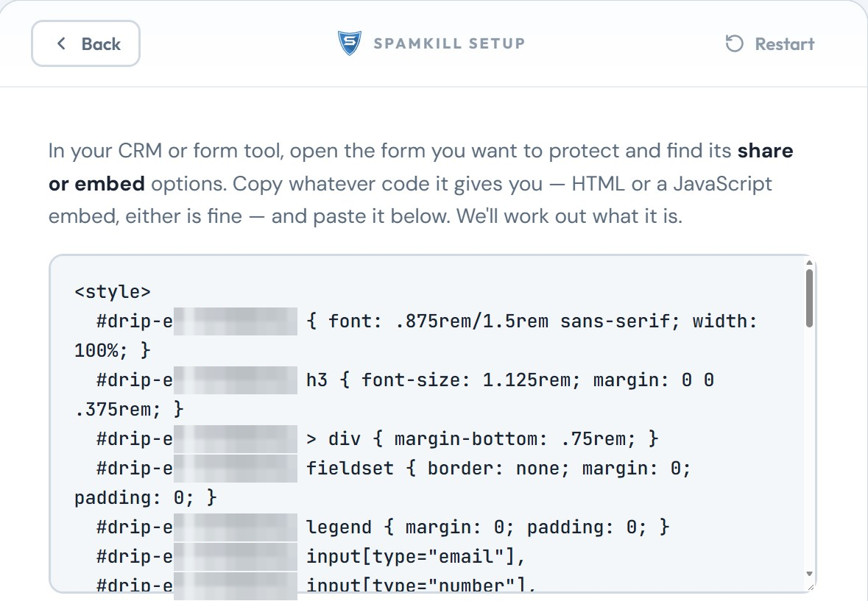Click the textarea resize handle corner
The image size is (868, 601).
pyautogui.click(x=811, y=587)
